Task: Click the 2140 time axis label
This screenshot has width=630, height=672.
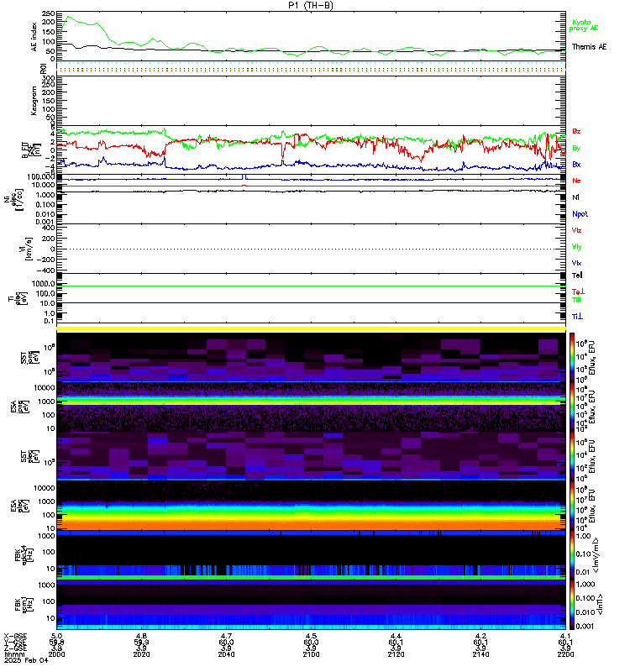Action: [480, 654]
